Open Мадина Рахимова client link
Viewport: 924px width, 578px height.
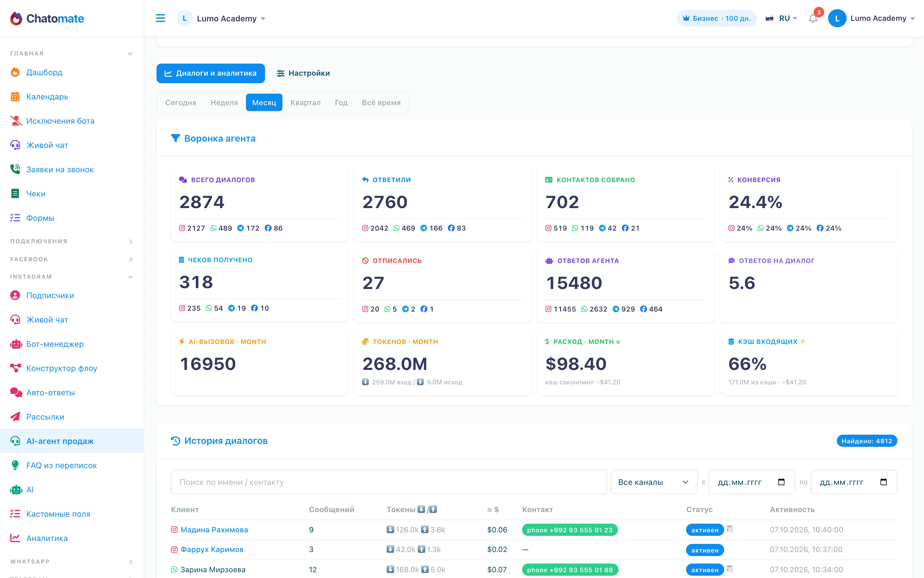click(214, 529)
